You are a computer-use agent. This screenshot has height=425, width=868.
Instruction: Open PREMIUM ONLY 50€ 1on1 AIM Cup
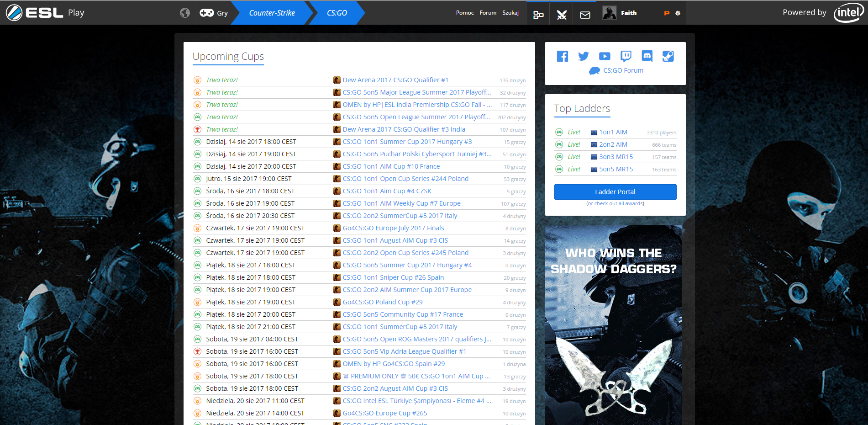(416, 376)
